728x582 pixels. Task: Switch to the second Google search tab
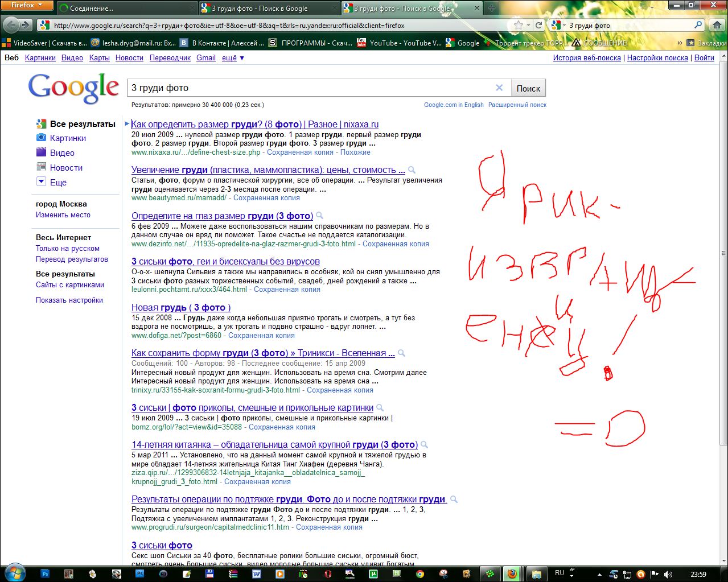pyautogui.click(x=412, y=8)
